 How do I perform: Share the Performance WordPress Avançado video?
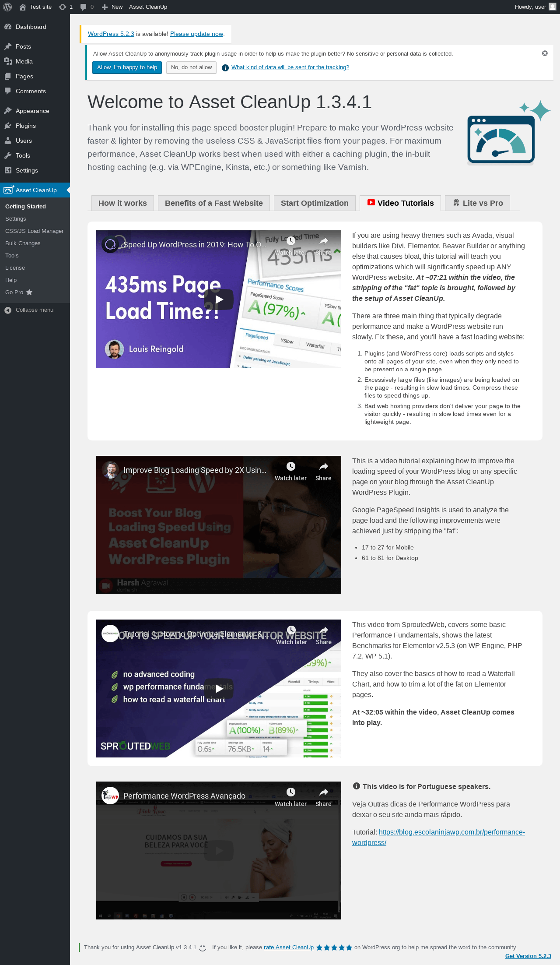point(323,797)
